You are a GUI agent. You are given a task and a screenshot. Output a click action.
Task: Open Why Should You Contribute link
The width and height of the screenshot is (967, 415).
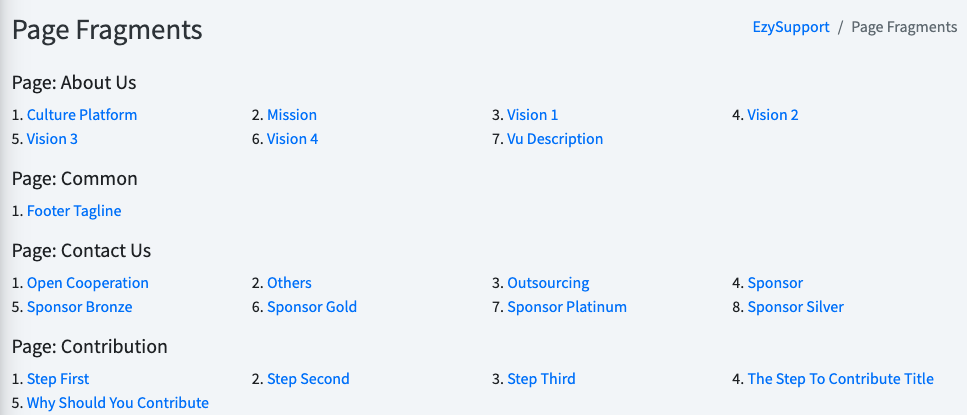pyautogui.click(x=118, y=403)
